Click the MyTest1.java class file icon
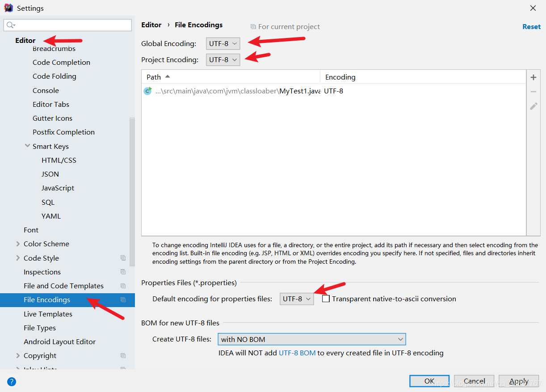The width and height of the screenshot is (546, 392). tap(147, 91)
